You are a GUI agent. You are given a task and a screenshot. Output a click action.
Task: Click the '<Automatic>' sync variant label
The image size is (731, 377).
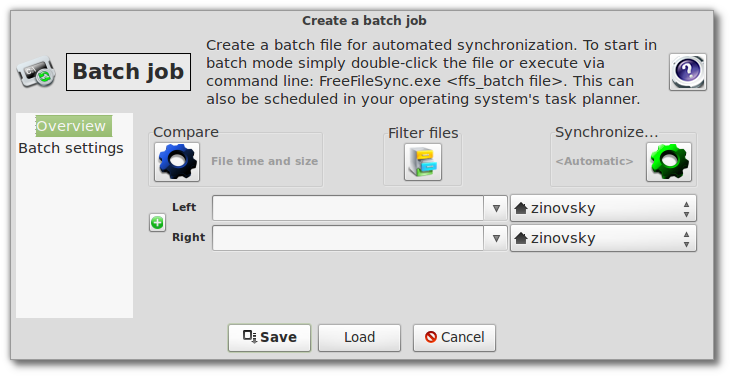tap(594, 161)
